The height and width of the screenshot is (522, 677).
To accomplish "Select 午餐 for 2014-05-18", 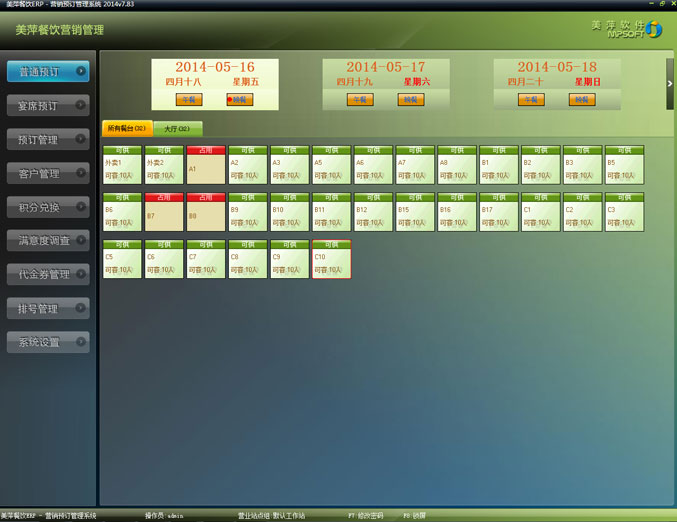I will point(531,100).
